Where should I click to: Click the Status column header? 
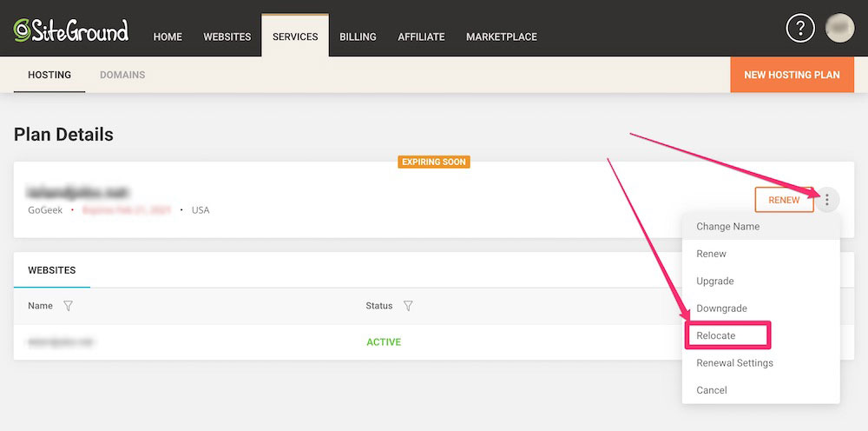pos(379,306)
